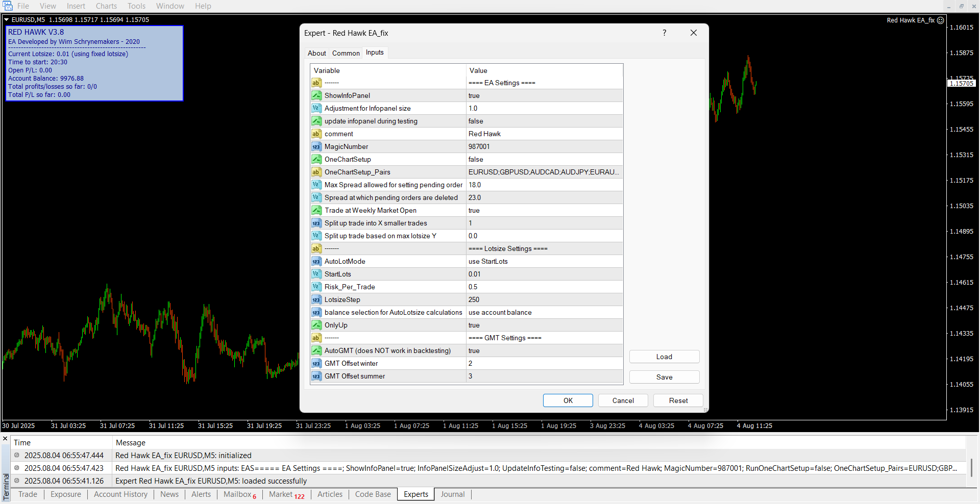Click the MagicNumber integer type icon

316,146
